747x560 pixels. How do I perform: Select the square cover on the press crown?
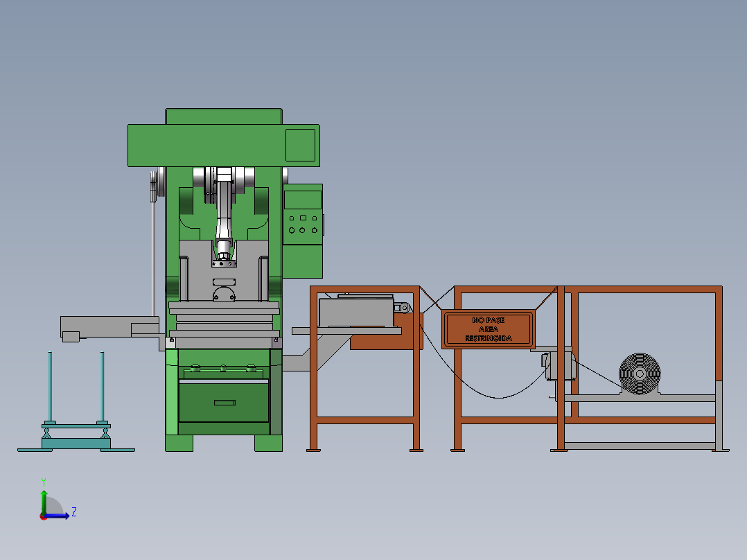300,145
